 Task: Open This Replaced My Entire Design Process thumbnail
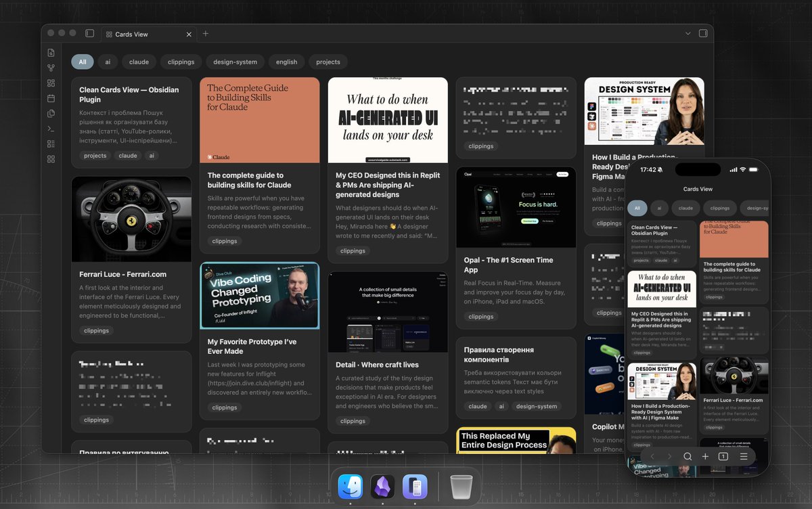pos(516,440)
